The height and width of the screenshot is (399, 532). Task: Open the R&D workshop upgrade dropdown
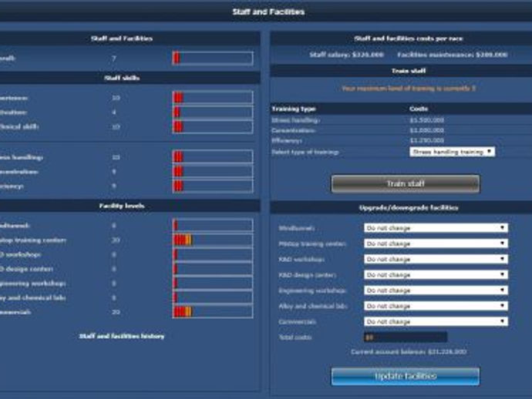click(x=436, y=259)
